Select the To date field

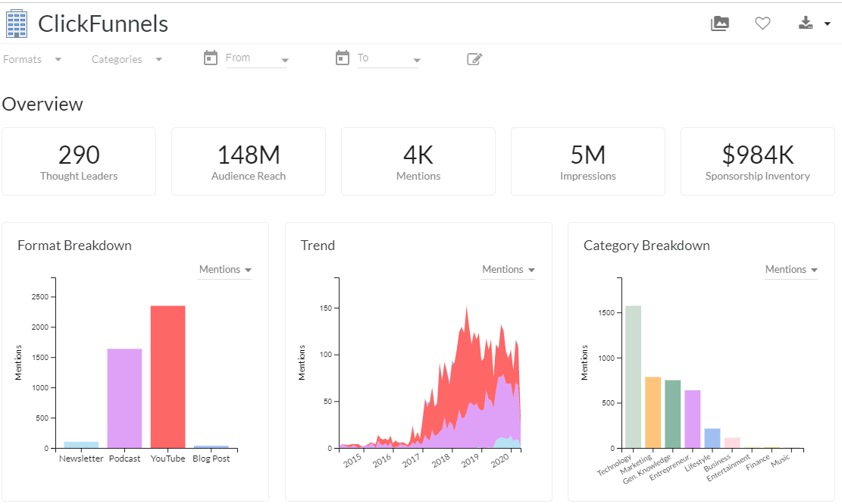[x=388, y=58]
